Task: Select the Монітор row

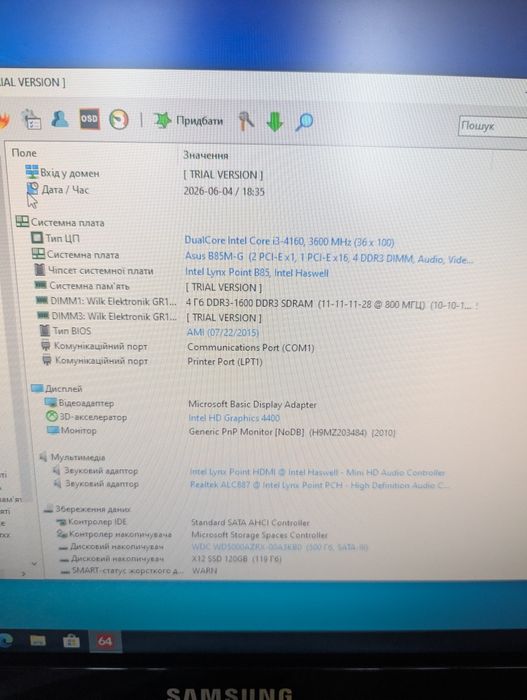Action: (72, 430)
